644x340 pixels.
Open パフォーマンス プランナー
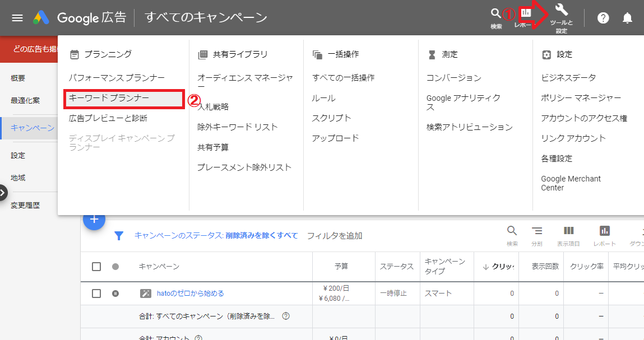pyautogui.click(x=116, y=78)
